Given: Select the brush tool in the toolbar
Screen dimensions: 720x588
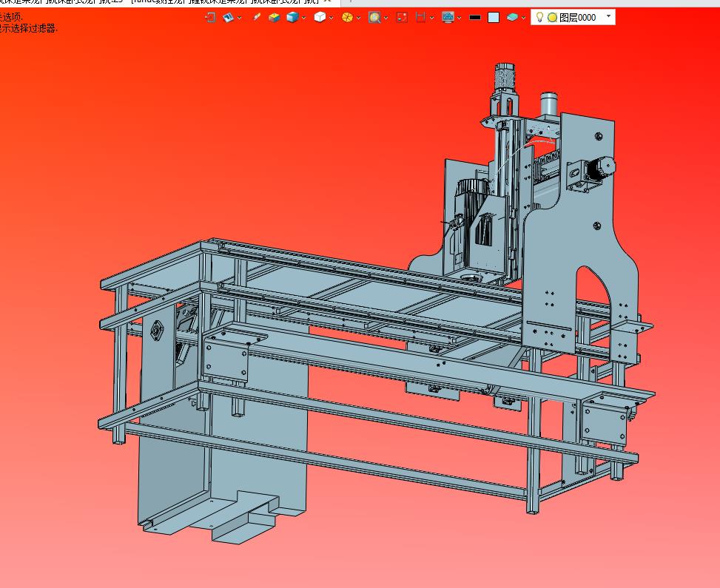Looking at the screenshot, I should coord(257,18).
